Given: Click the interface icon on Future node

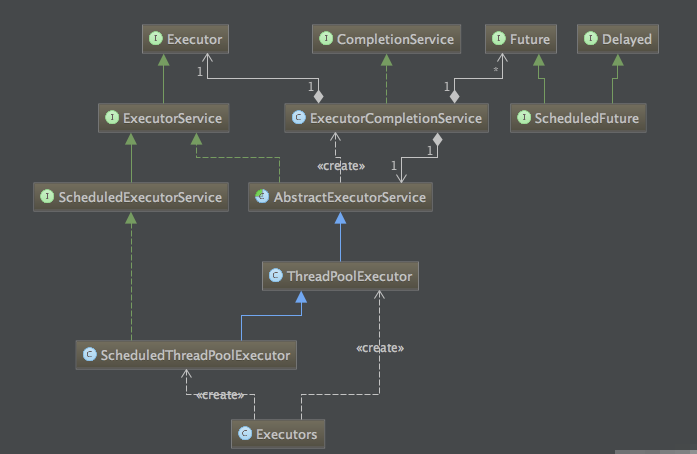Looking at the screenshot, I should 499,39.
